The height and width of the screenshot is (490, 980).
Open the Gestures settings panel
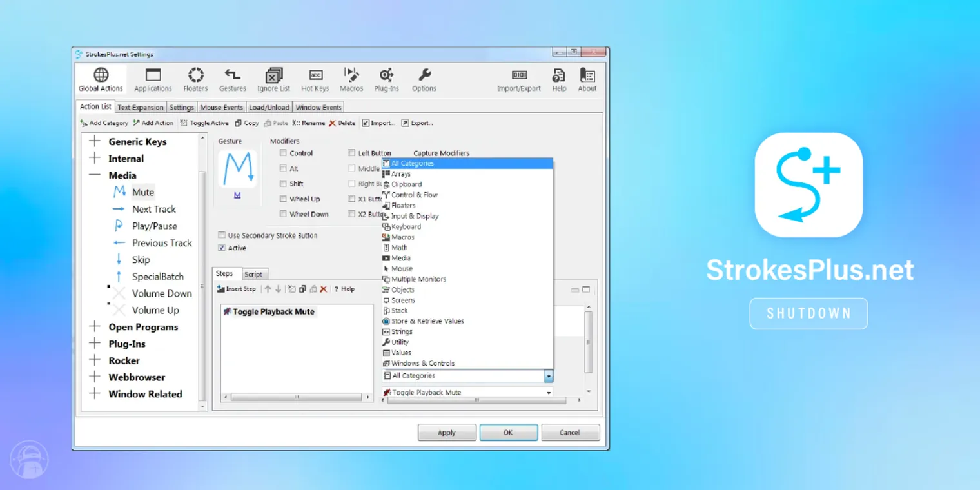tap(232, 79)
